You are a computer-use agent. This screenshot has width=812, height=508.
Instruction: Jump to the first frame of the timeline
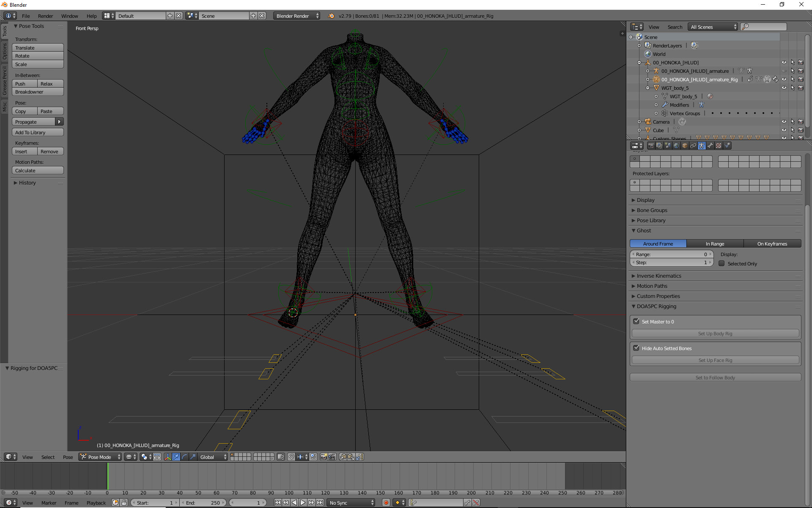[x=277, y=502]
